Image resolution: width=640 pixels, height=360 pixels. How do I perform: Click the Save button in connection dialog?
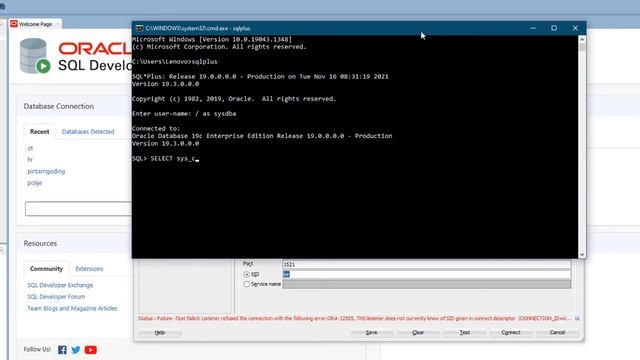[x=371, y=333]
